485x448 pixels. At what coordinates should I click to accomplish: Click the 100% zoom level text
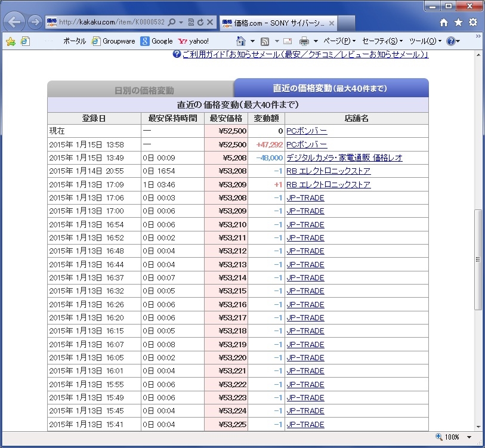(452, 437)
